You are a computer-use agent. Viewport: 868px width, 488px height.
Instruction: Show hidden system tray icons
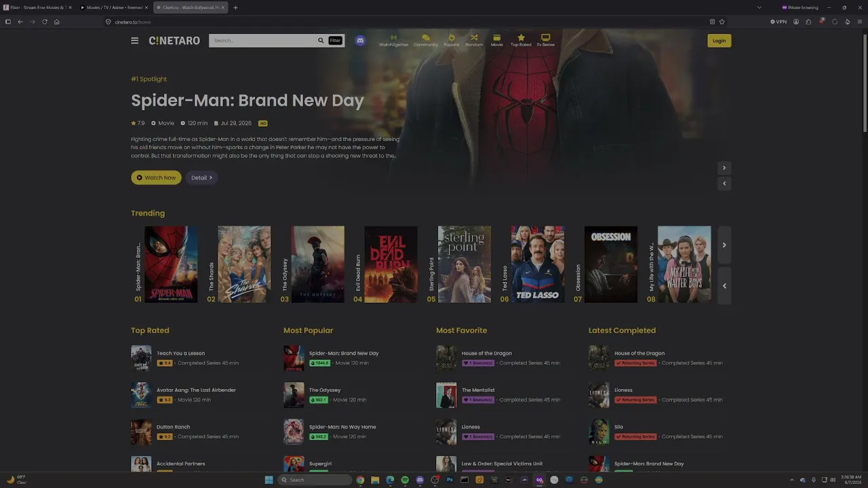pyautogui.click(x=792, y=480)
